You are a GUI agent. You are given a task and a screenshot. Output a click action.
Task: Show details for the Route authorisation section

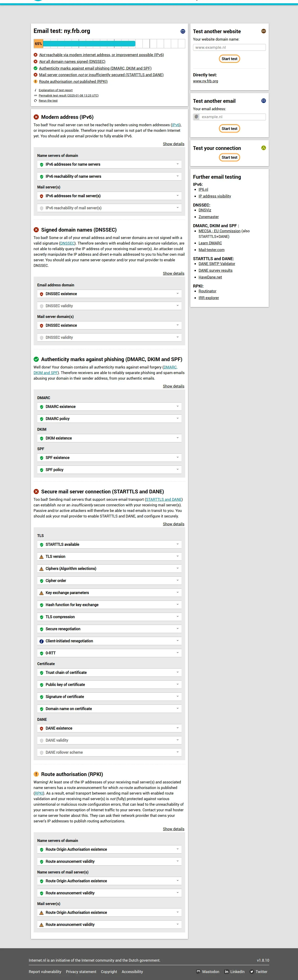173,829
